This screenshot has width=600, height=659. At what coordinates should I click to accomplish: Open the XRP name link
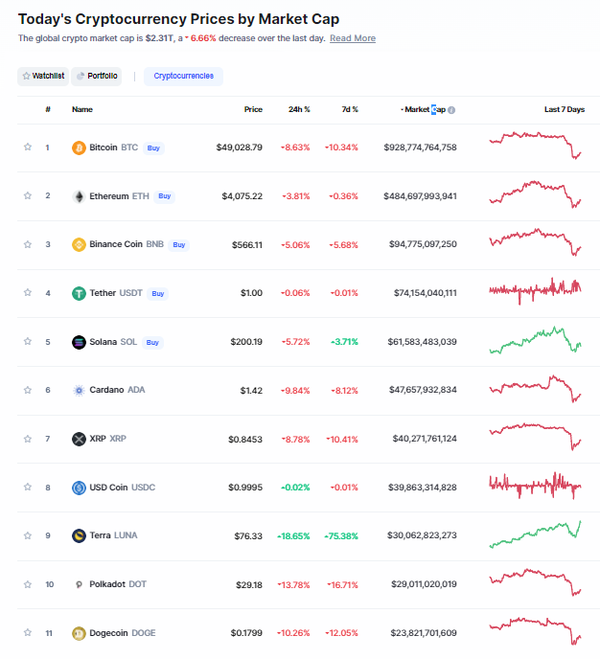click(108, 439)
